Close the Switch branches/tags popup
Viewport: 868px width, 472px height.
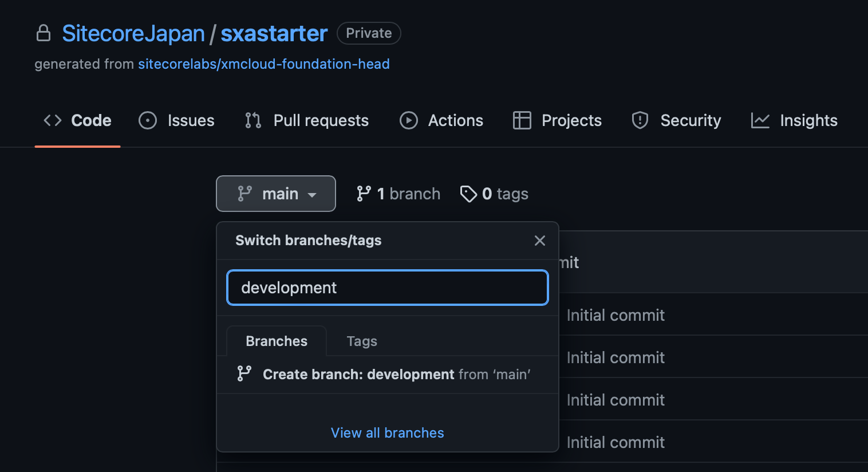pyautogui.click(x=540, y=241)
